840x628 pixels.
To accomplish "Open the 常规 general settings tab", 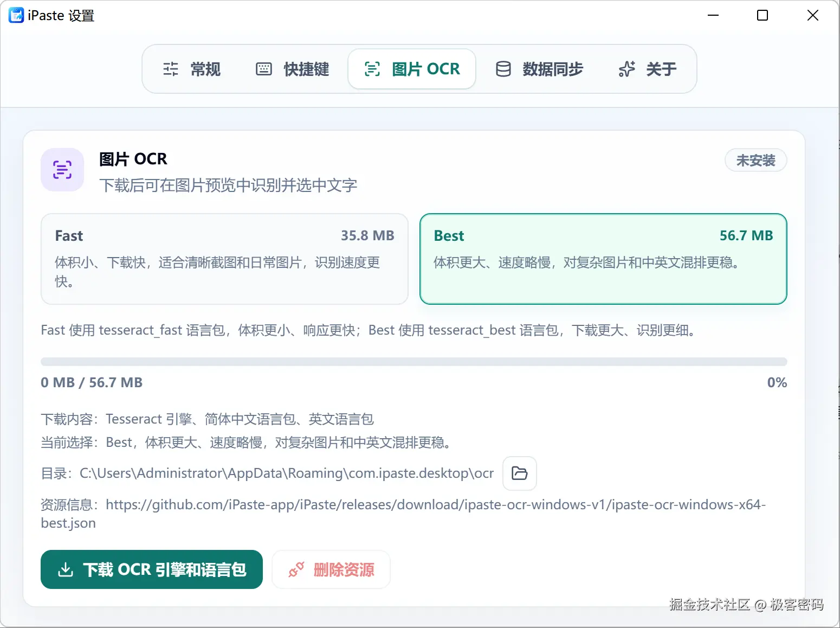I will [192, 69].
